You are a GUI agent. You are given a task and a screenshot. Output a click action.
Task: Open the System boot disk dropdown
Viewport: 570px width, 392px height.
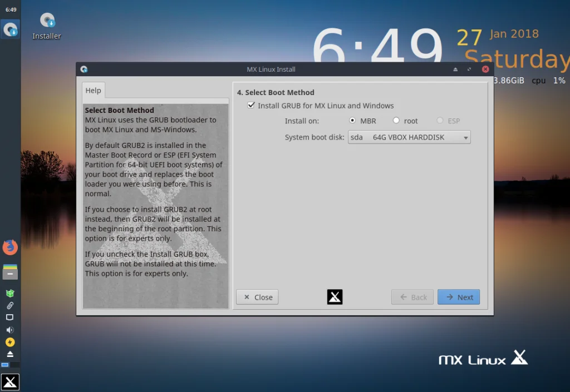409,137
